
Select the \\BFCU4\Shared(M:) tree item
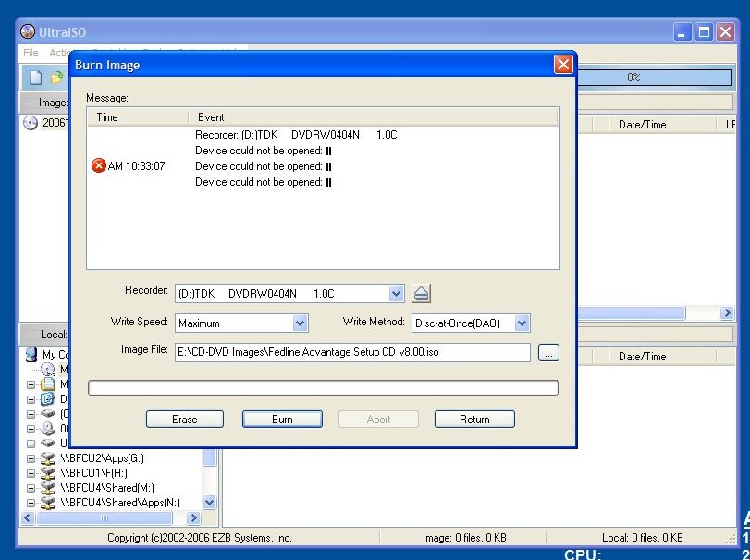pos(107,488)
